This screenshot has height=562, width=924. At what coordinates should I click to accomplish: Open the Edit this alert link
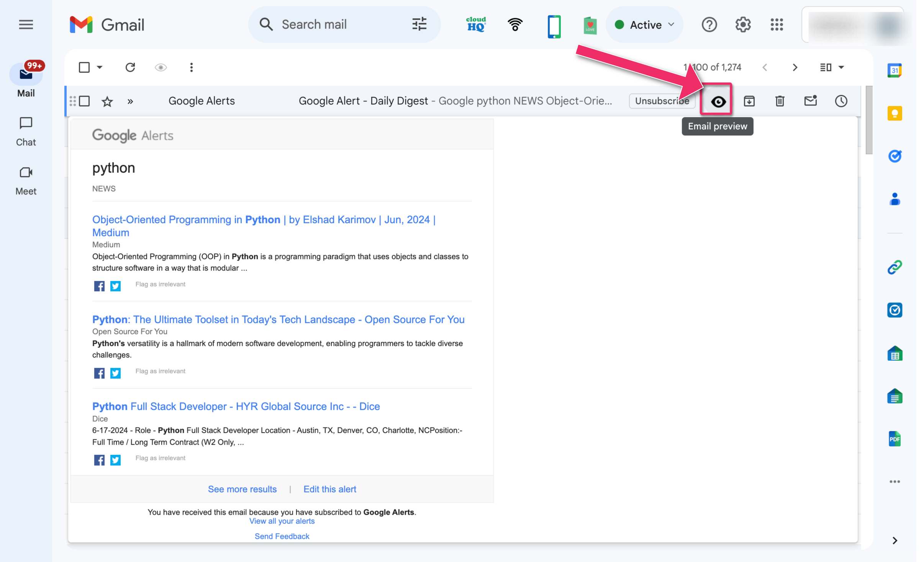(x=329, y=489)
